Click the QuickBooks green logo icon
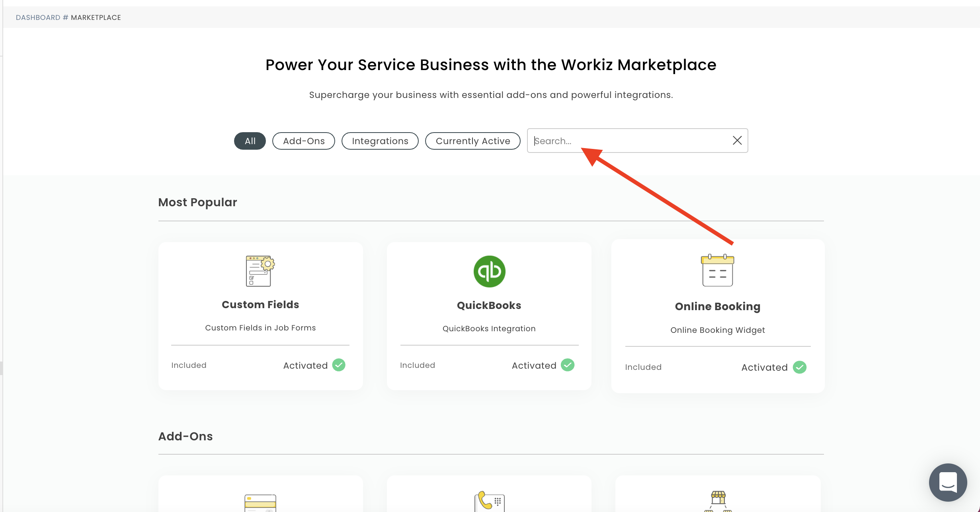980x512 pixels. click(489, 272)
